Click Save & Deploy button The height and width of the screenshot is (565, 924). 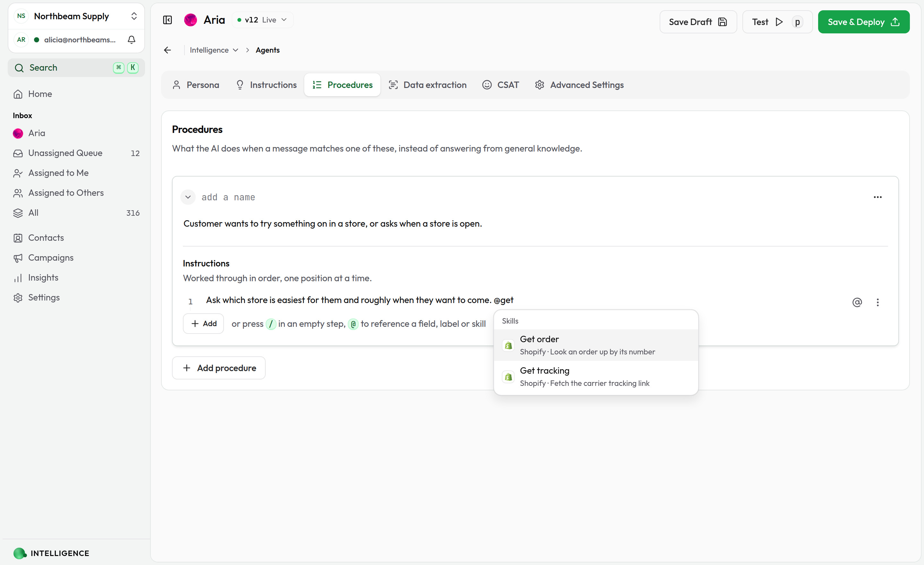coord(863,22)
